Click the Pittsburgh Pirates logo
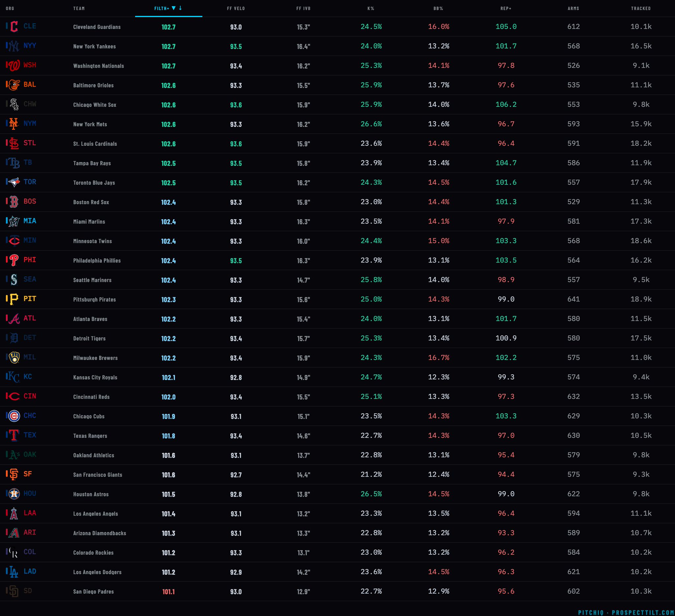Screen dimensions: 675x616 click(14, 299)
